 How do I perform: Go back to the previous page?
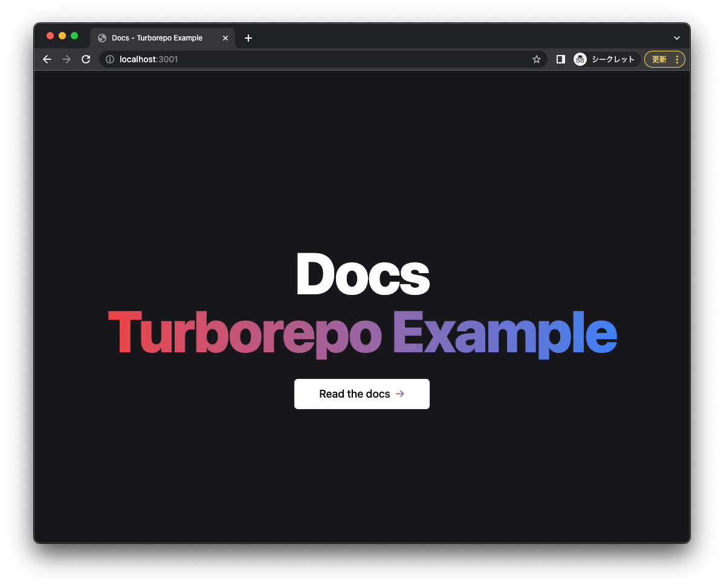47,59
